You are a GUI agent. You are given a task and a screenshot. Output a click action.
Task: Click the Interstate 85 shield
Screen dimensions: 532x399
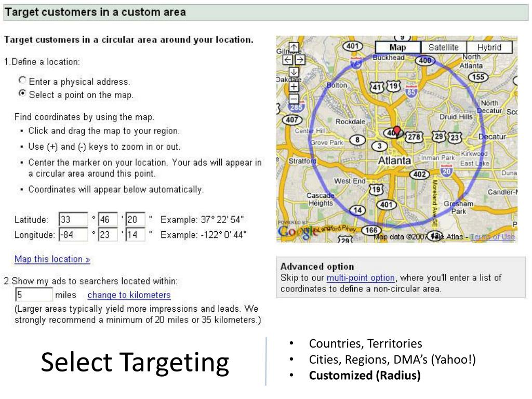(x=411, y=91)
